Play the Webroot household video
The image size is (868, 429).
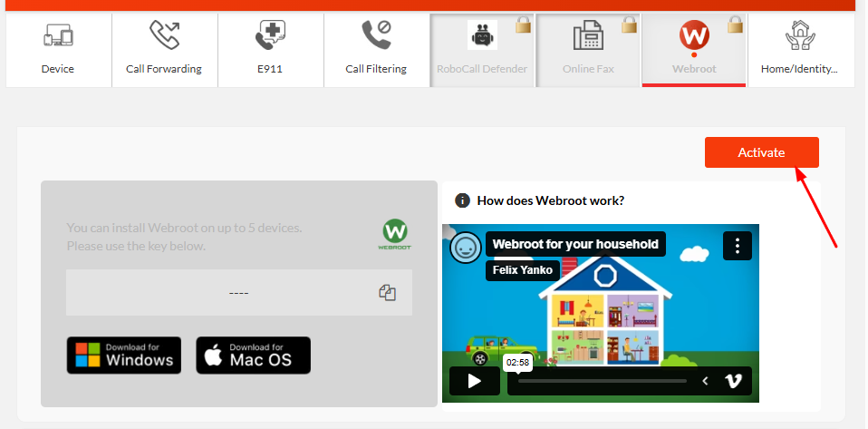click(475, 381)
